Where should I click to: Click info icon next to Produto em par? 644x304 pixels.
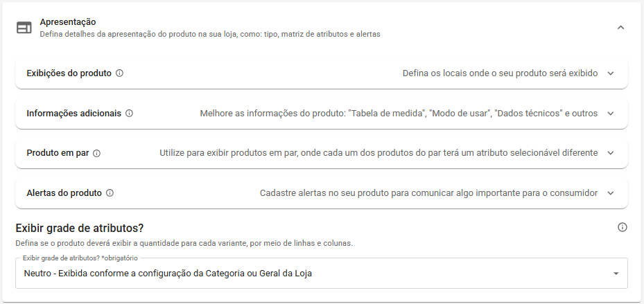(x=96, y=154)
